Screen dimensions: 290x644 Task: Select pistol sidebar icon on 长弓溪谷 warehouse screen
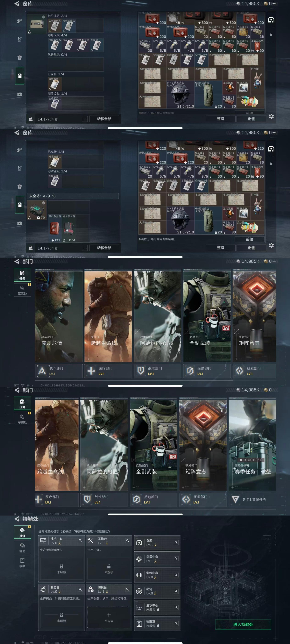[20, 21]
